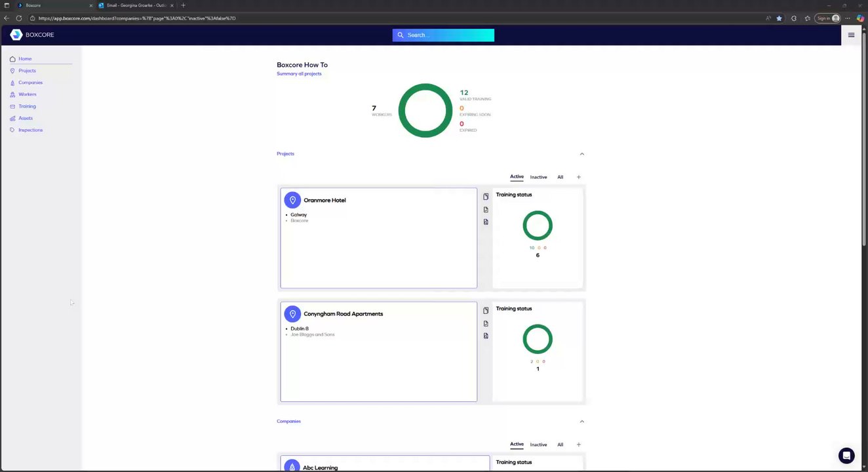Screen dimensions: 868x472
Task: Click middle document icon beside Conyngham Road
Action: coord(486,323)
